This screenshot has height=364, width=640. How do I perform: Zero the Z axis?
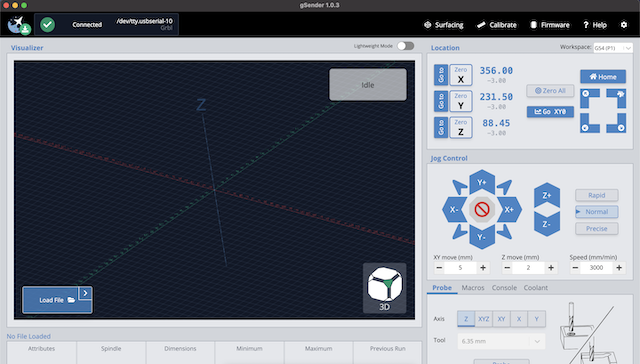(x=461, y=127)
